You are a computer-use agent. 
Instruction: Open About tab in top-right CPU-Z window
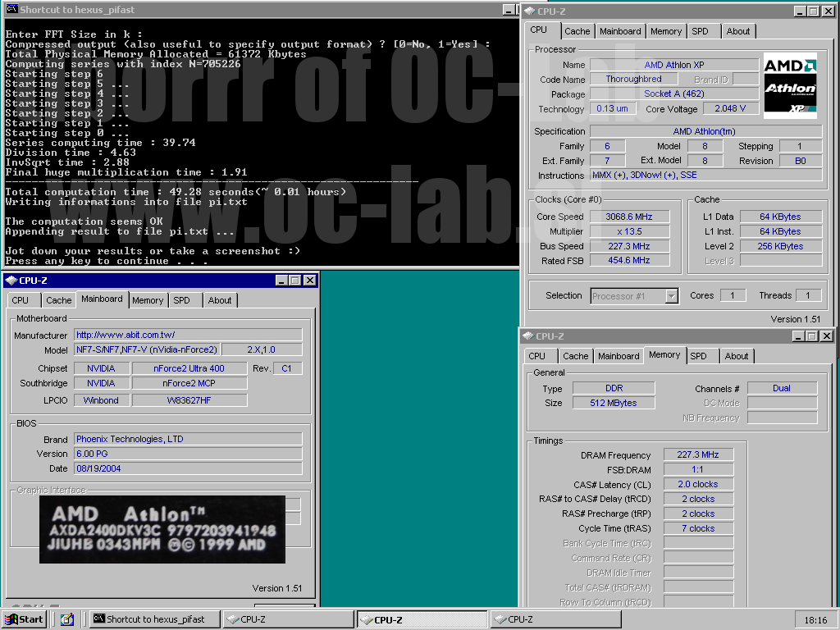(x=737, y=31)
